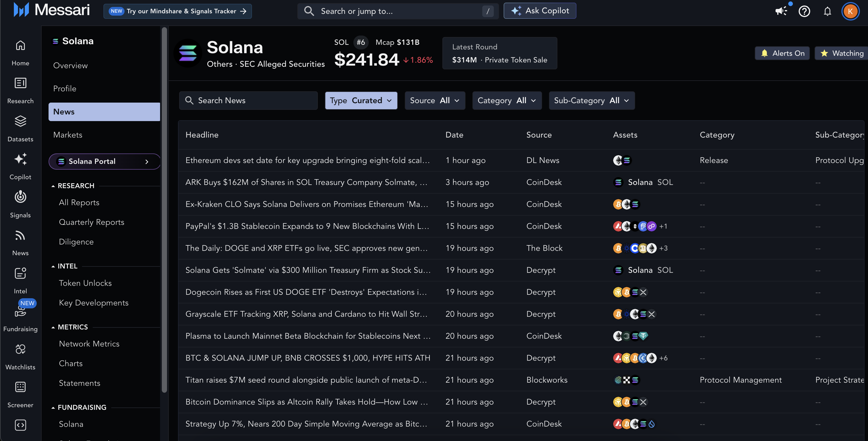This screenshot has height=441, width=868.
Task: Open the user avatar K menu
Action: pyautogui.click(x=850, y=11)
